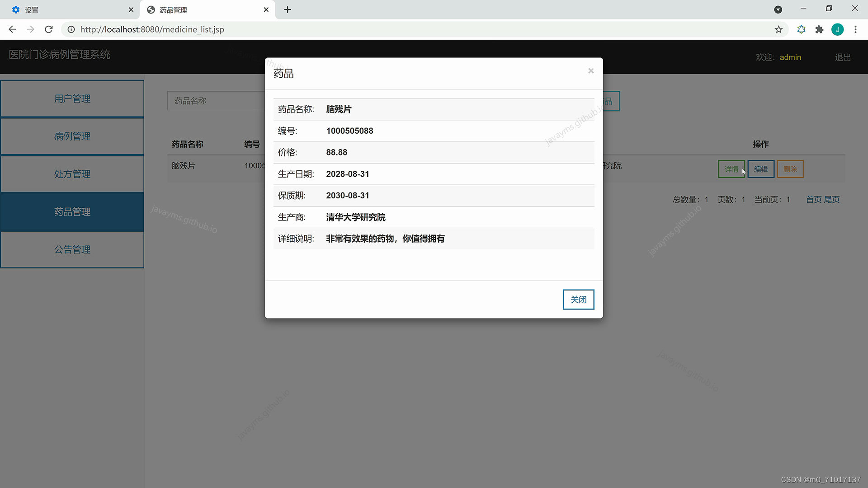Close the 药品管理 tab
This screenshot has height=488, width=868.
pos(266,9)
